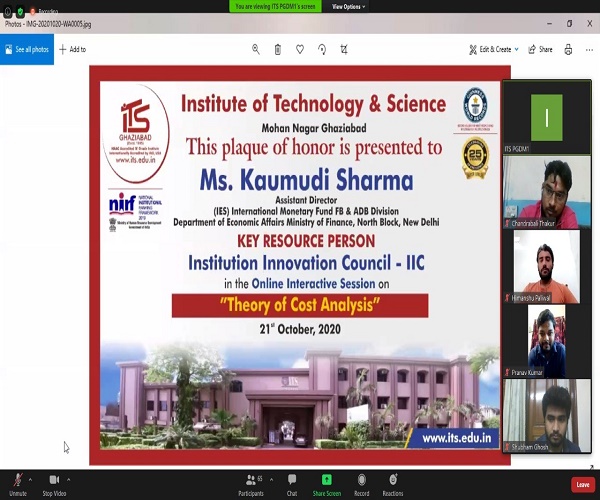
Task: Expand the arrow next to Participants
Action: (x=271, y=479)
